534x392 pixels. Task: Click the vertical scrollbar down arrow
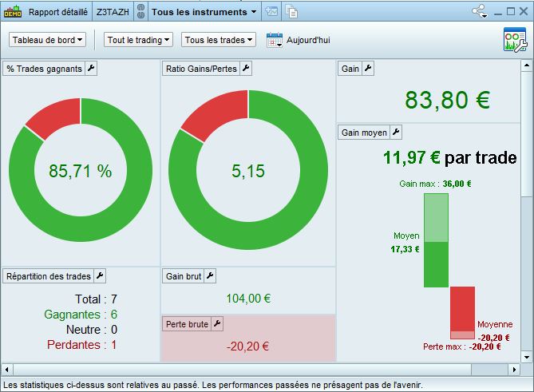point(527,357)
